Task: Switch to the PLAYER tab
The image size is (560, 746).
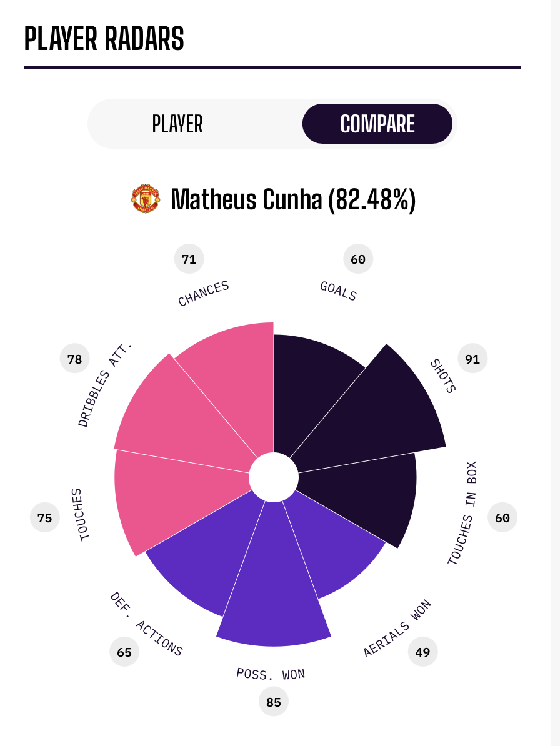Action: 177,124
